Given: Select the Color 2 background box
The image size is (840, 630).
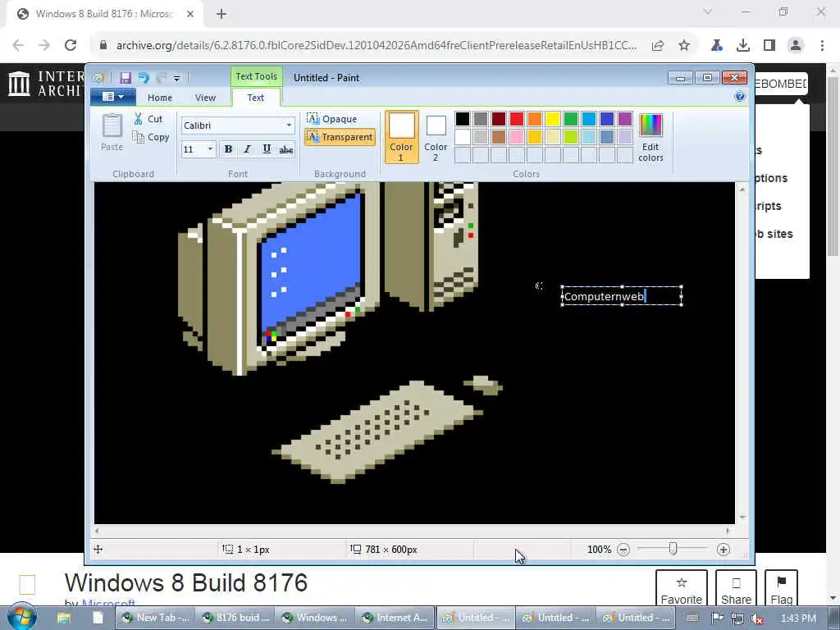Looking at the screenshot, I should [436, 137].
